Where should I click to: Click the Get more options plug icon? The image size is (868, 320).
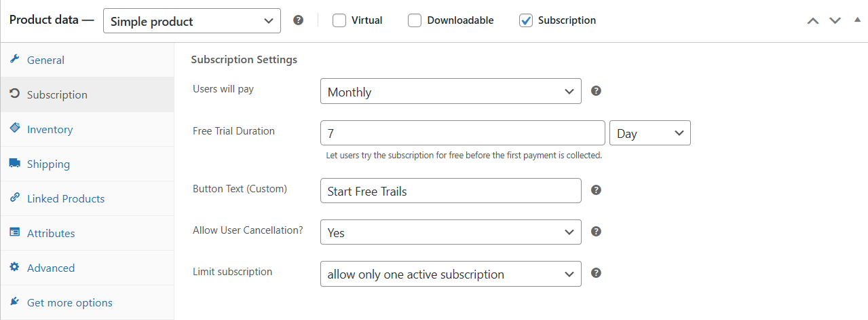pyautogui.click(x=14, y=302)
